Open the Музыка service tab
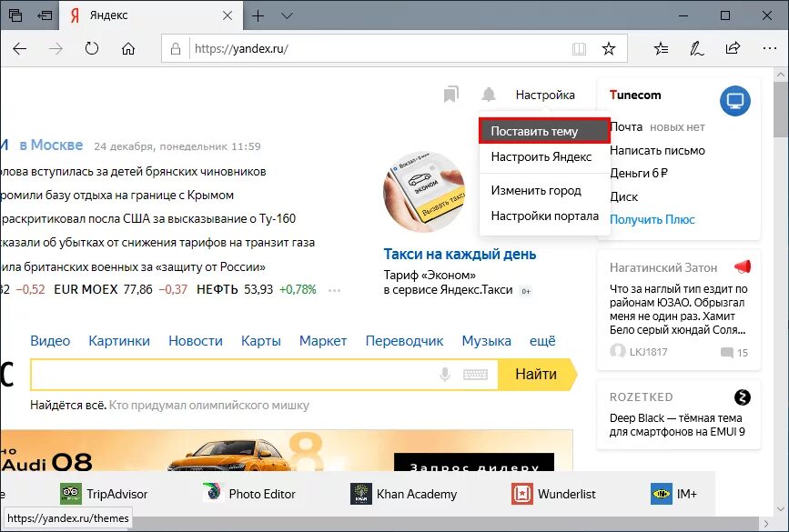This screenshot has height=532, width=789. point(487,341)
